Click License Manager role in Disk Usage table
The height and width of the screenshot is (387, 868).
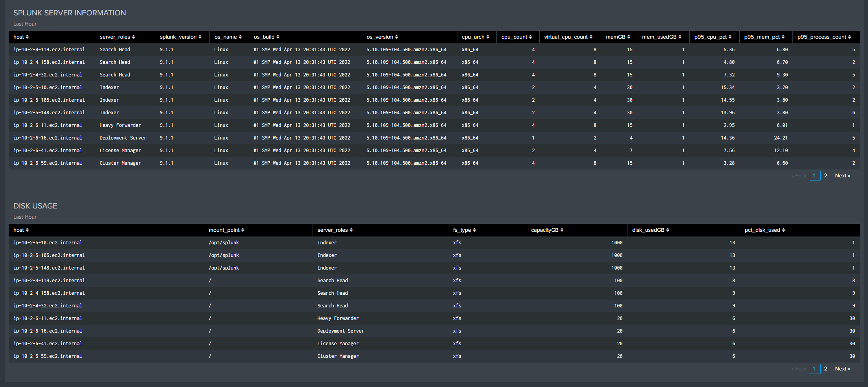click(338, 344)
